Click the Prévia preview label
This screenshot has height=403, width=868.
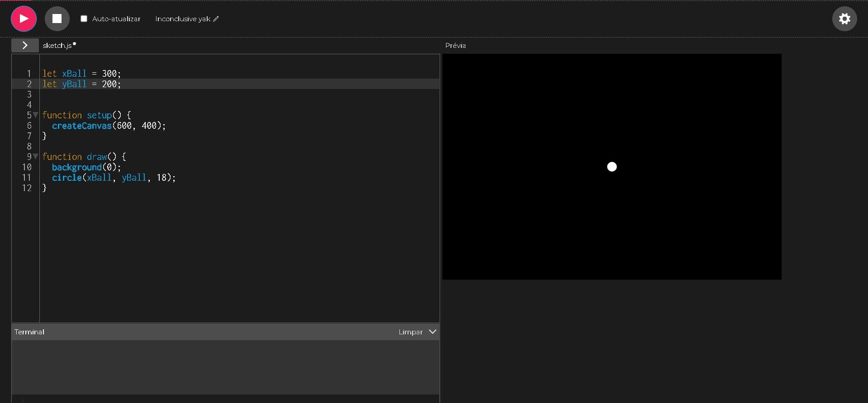pos(455,46)
